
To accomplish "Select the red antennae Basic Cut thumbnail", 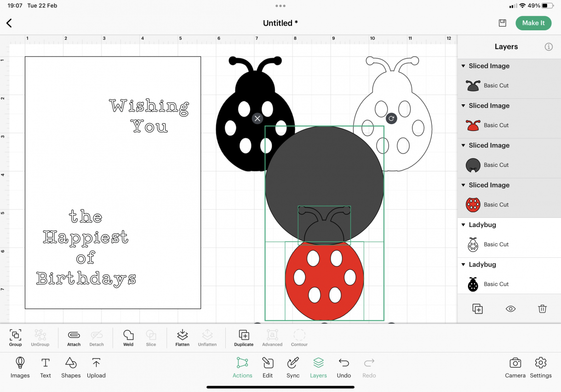I will pos(473,125).
